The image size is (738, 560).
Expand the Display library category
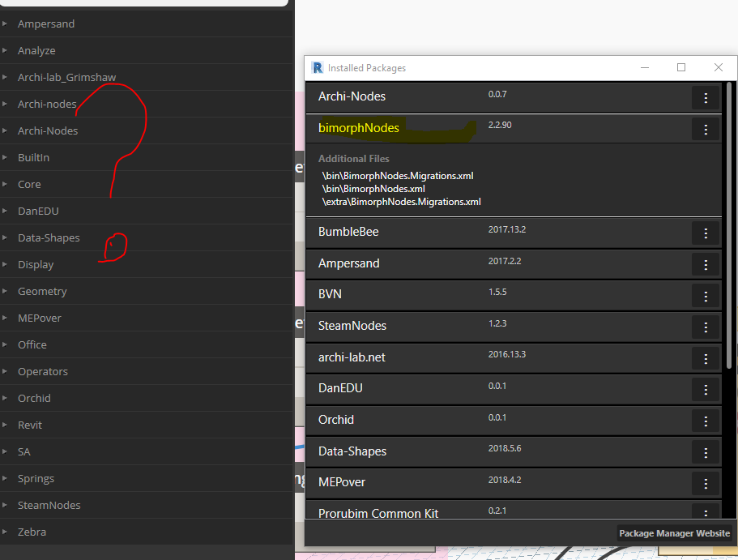click(x=4, y=264)
